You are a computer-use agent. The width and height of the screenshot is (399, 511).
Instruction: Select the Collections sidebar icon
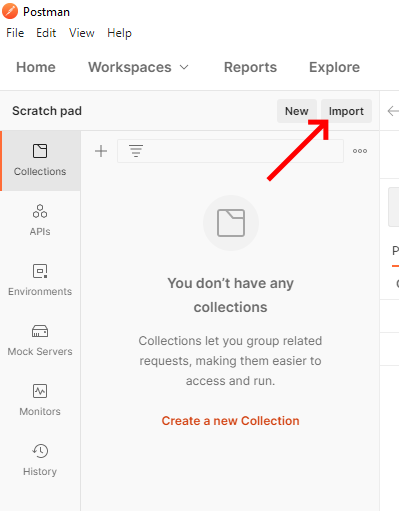[x=40, y=161]
